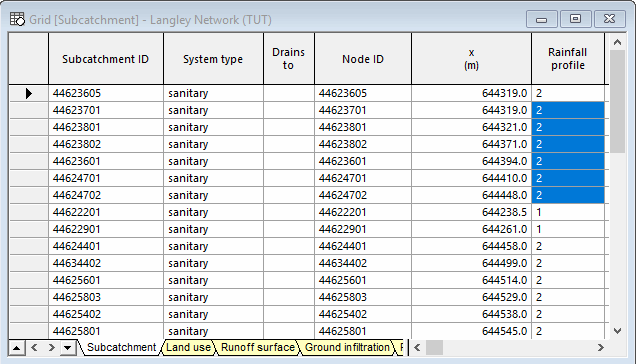Click Subcatchment ID cell 44625402
Image resolution: width=636 pixels, height=364 pixels.
click(x=106, y=314)
